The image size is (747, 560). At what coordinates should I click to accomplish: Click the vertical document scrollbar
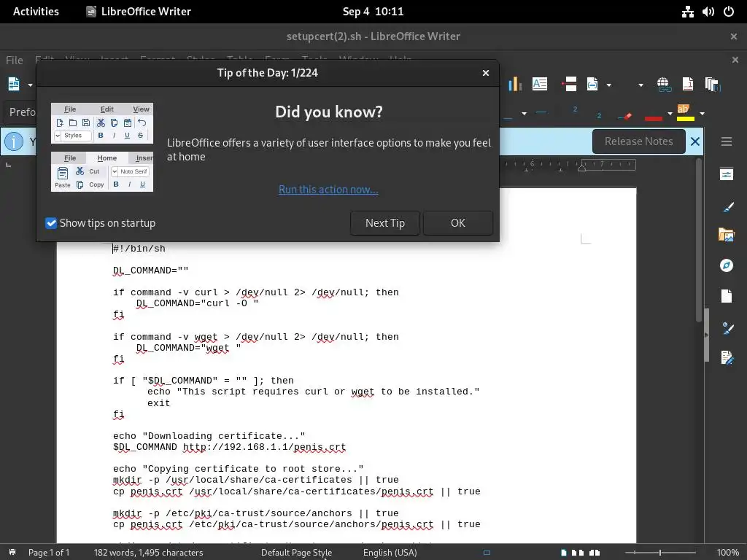click(699, 241)
